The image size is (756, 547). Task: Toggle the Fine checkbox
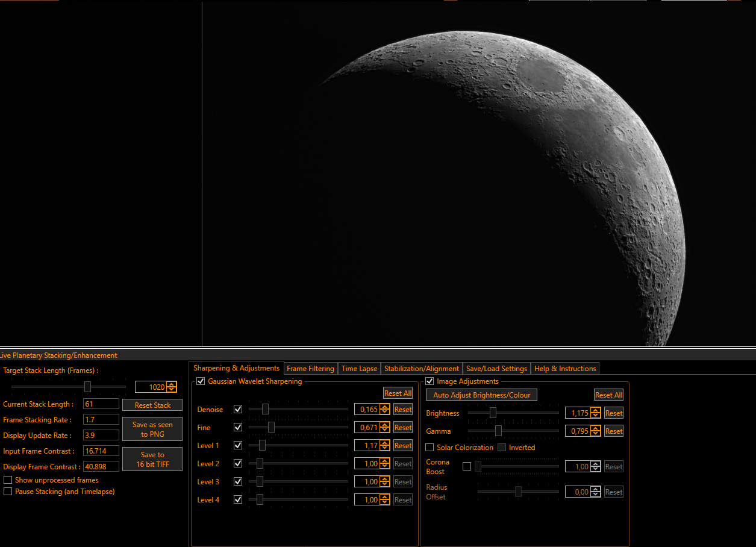pos(238,428)
